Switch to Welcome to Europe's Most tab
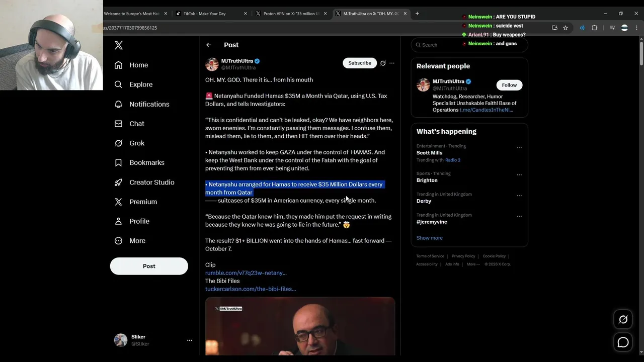644x362 pixels. click(x=132, y=14)
